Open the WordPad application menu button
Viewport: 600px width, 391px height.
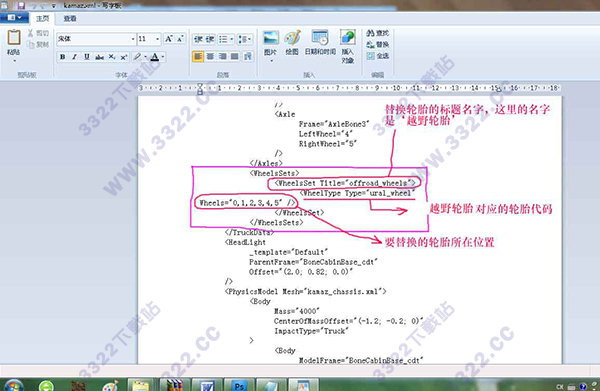click(x=14, y=18)
